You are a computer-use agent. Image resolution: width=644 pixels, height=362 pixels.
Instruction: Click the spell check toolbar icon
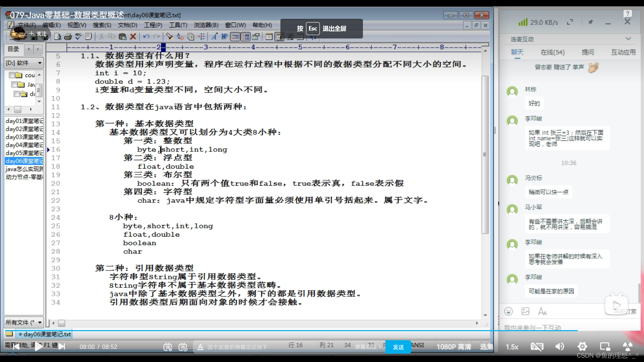[78, 36]
